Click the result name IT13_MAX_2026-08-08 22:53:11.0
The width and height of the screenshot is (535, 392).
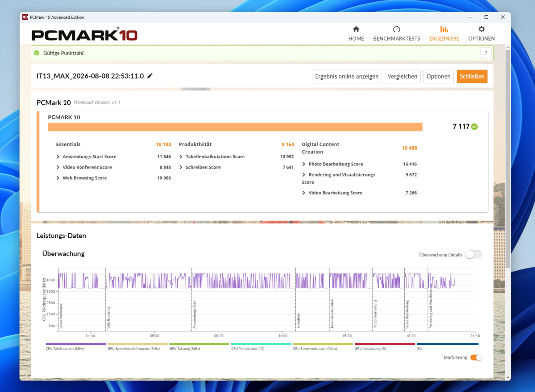click(x=90, y=76)
